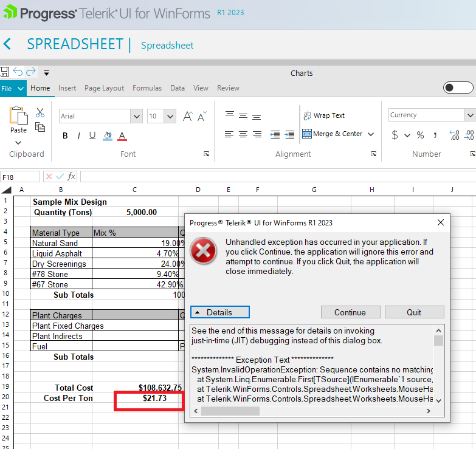Click the Spreadsheet breadcrumb link
Viewport: 476px width, 449px height.
click(167, 46)
